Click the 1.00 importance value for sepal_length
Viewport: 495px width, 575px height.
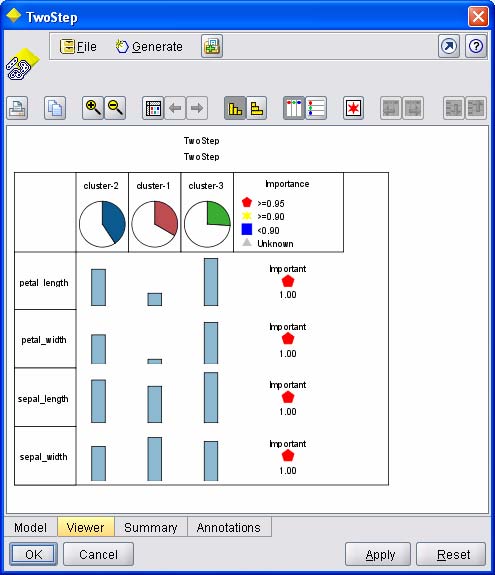(288, 411)
